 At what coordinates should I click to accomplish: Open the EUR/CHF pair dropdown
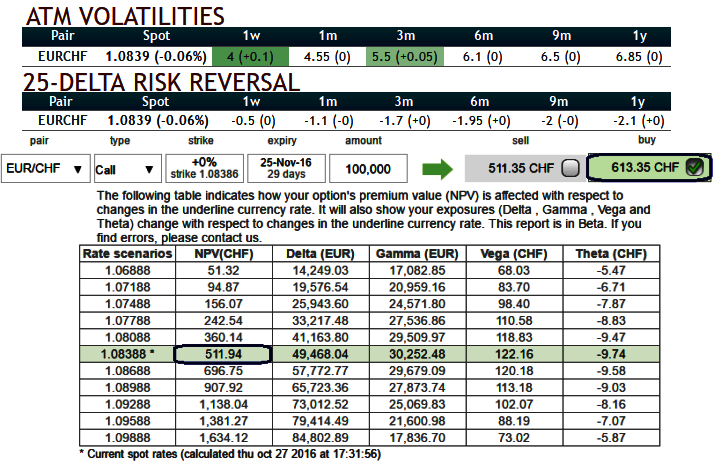45,169
